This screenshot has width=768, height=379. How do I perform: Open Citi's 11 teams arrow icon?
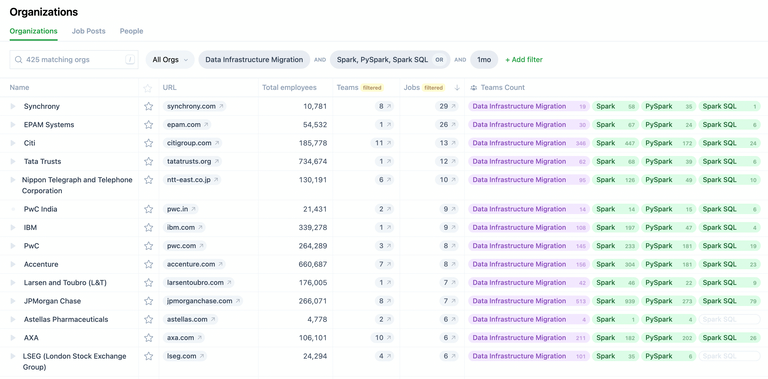click(x=389, y=143)
